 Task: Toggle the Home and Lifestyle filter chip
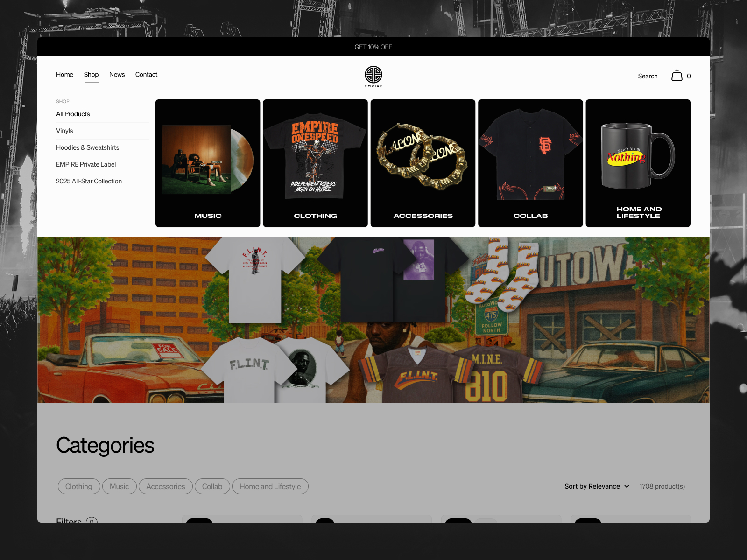pyautogui.click(x=270, y=486)
